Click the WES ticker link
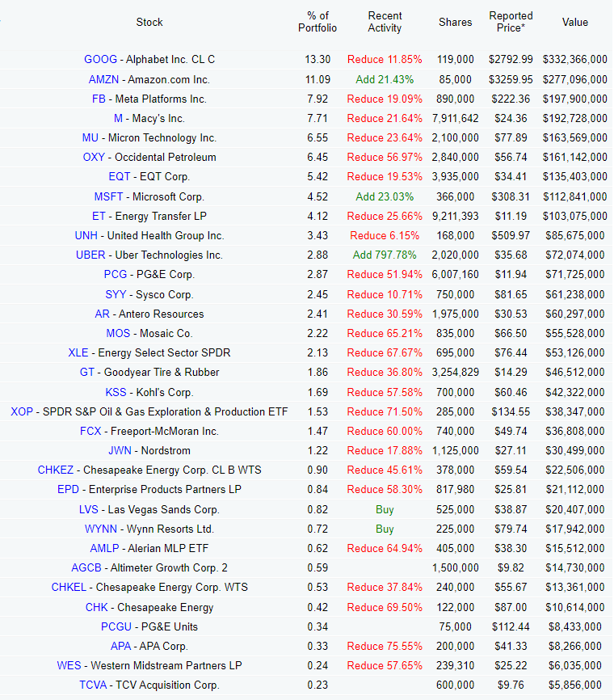This screenshot has height=700, width=614. point(69,665)
